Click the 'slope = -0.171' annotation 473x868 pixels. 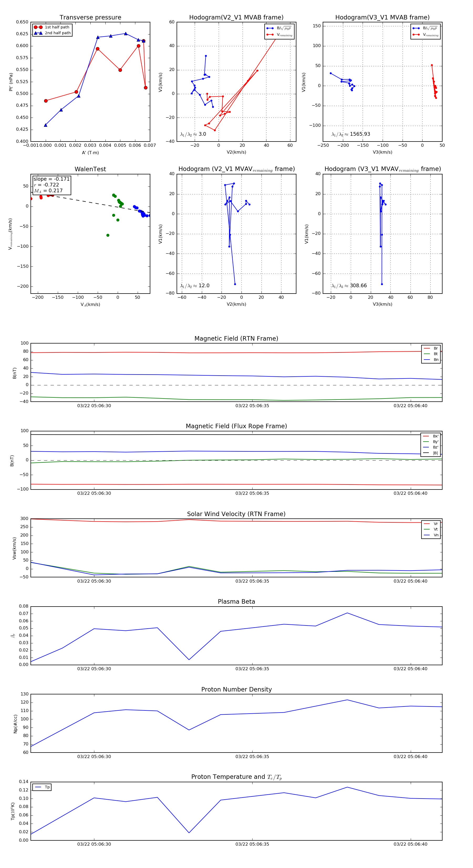[52, 179]
